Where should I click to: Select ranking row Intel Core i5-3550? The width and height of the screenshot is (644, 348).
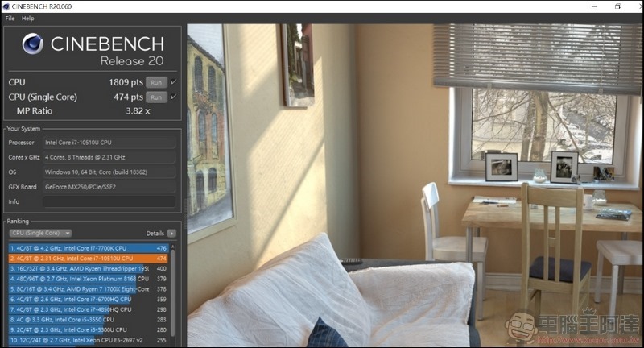(89, 320)
